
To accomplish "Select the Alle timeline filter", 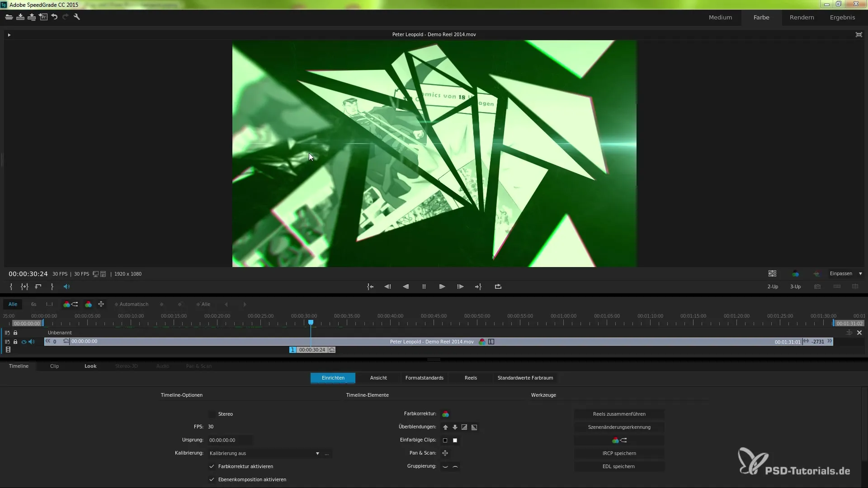I will click(13, 304).
